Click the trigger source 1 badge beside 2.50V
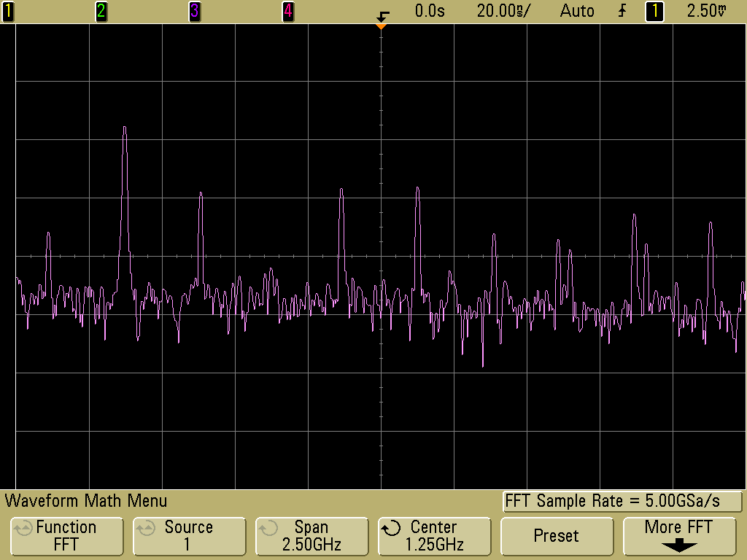This screenshot has height=560, width=747. [x=654, y=11]
